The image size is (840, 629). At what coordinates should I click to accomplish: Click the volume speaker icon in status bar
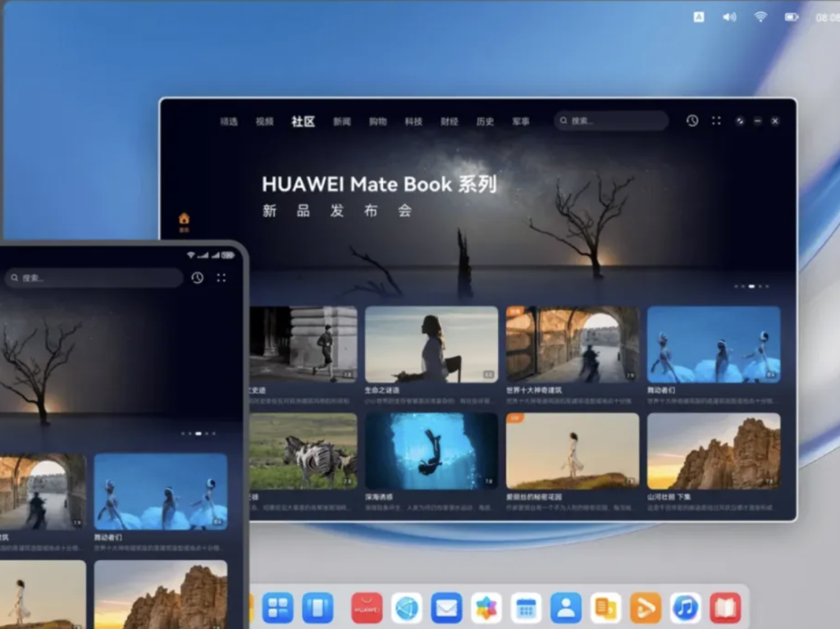click(x=729, y=17)
